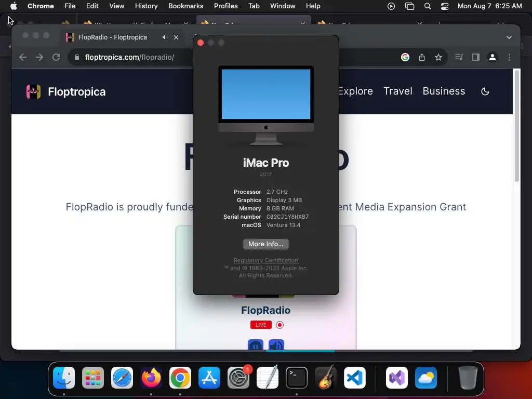Viewport: 532px width, 399px height.
Task: Click the FlopRadio volume speaker button
Action: click(276, 345)
